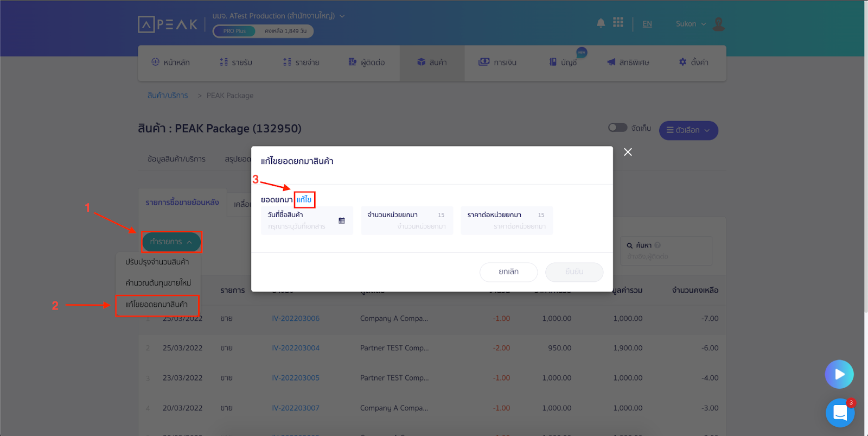
Task: Click the -2.00 quantity cell
Action: click(501, 348)
